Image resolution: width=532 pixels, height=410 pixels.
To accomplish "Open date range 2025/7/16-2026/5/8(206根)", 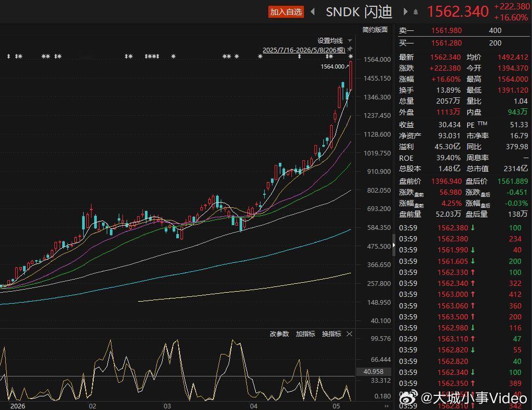I will pos(304,50).
